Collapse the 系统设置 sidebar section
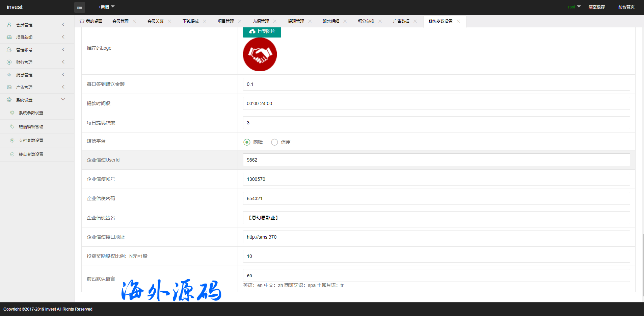Image resolution: width=644 pixels, height=316 pixels. point(63,99)
